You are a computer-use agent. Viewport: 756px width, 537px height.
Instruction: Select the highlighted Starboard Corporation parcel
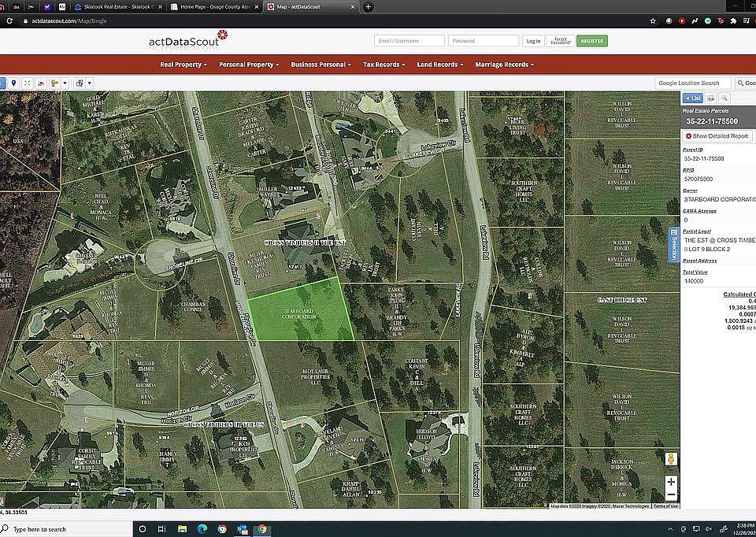301,313
